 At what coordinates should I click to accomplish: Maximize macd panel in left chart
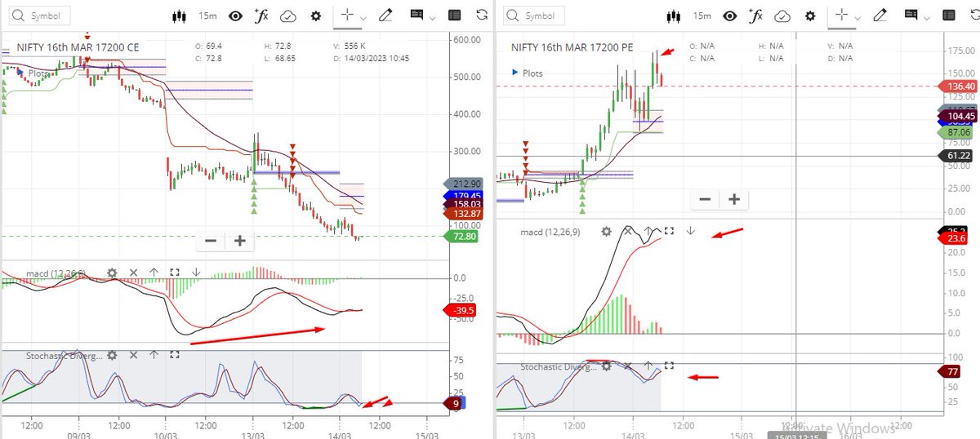coord(175,273)
